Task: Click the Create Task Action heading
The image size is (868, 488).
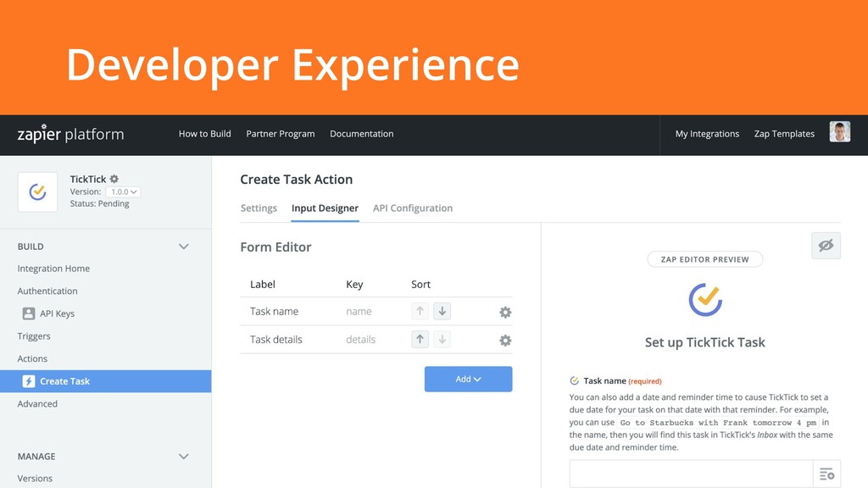Action: click(296, 180)
